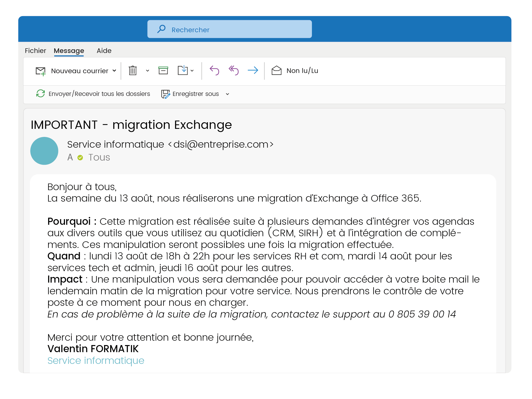Click the green sync arrows icon
Screen dimensions: 532x399
point(41,93)
